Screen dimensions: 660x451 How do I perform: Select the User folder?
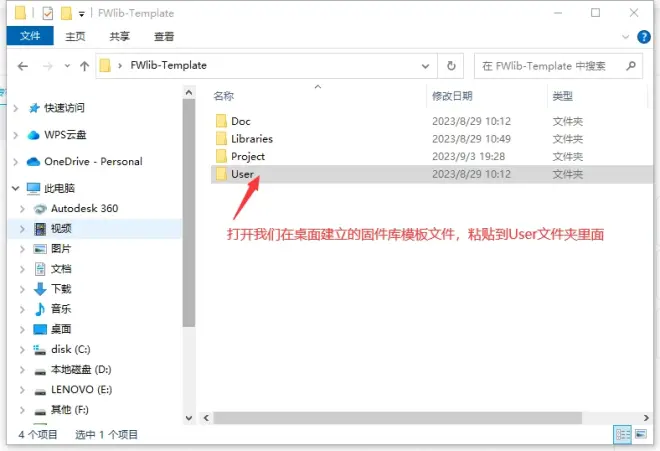pyautogui.click(x=431, y=174)
